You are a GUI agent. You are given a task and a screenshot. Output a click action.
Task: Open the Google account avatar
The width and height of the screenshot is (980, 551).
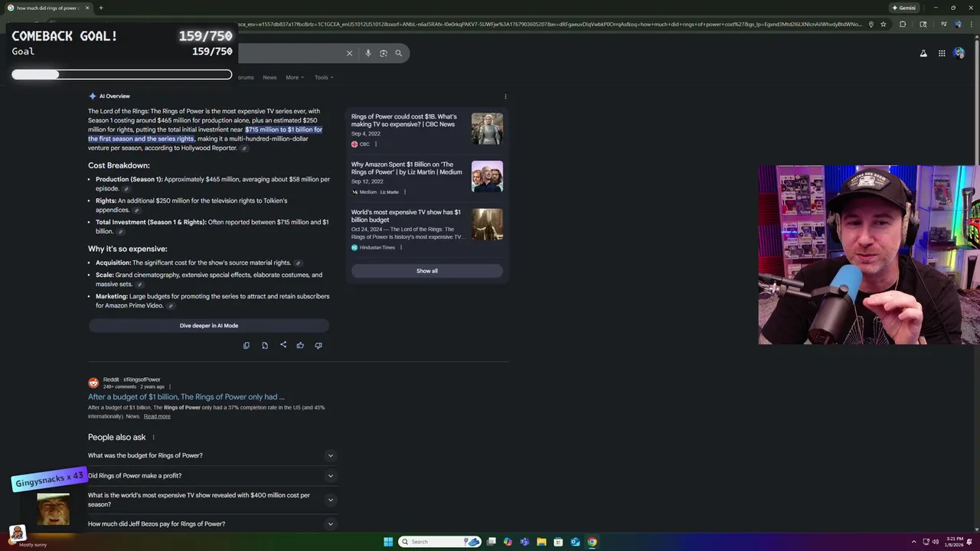click(x=959, y=53)
